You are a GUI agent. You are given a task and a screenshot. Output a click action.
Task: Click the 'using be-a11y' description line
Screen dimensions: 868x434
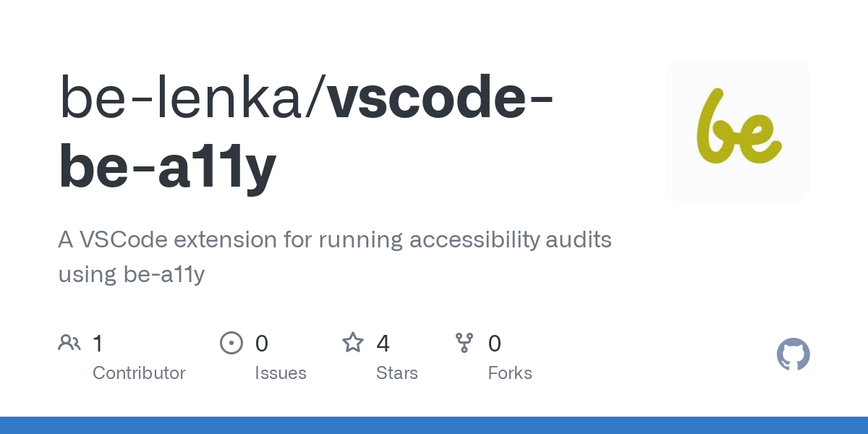pos(132,275)
